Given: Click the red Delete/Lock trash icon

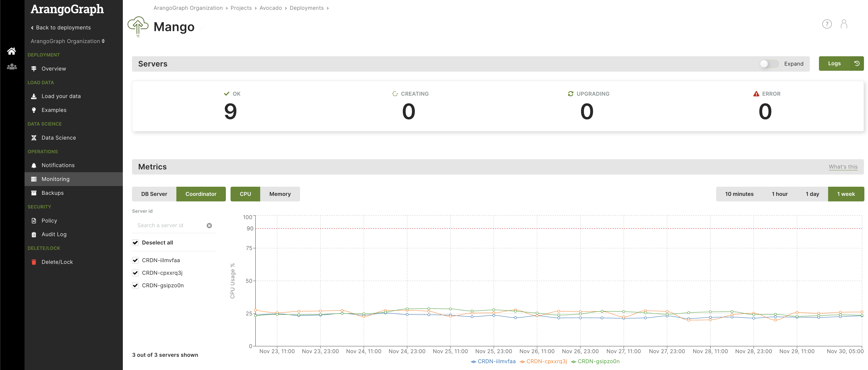Looking at the screenshot, I should (x=34, y=262).
